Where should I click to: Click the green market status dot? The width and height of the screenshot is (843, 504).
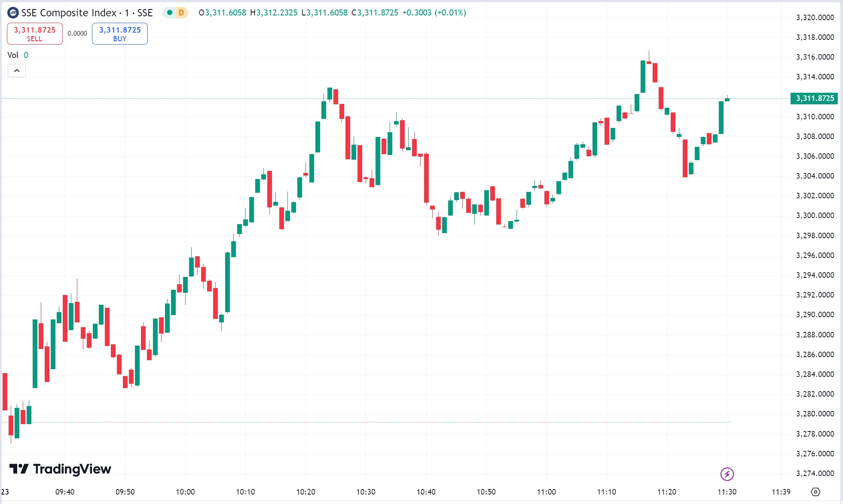[x=169, y=13]
